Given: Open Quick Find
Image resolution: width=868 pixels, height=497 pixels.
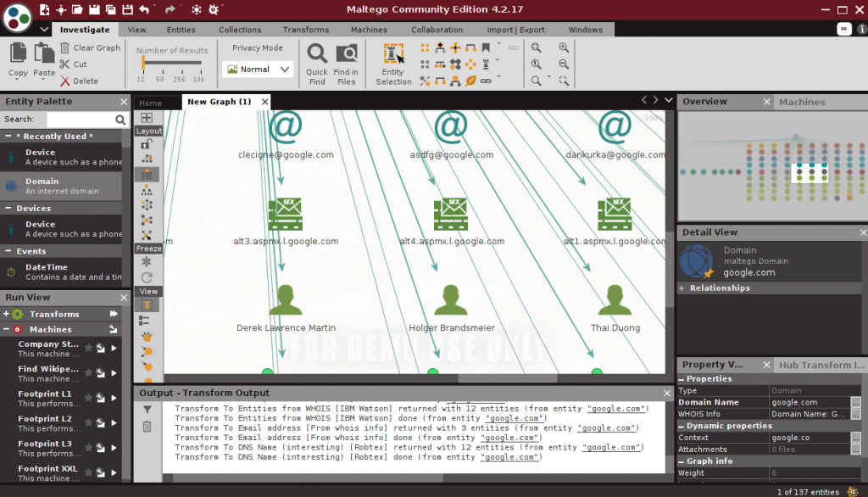Looking at the screenshot, I should click(x=317, y=64).
